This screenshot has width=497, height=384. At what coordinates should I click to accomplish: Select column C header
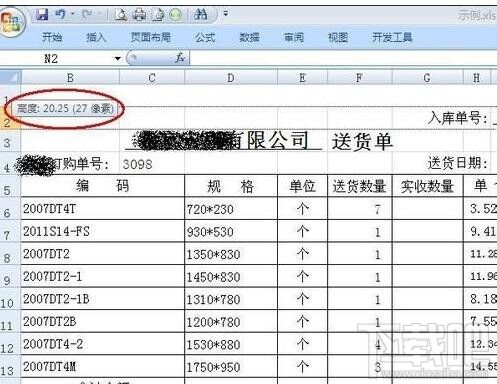(x=152, y=78)
